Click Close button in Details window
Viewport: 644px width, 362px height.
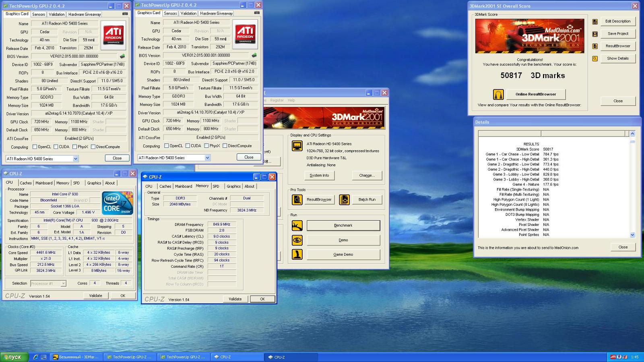[623, 247]
